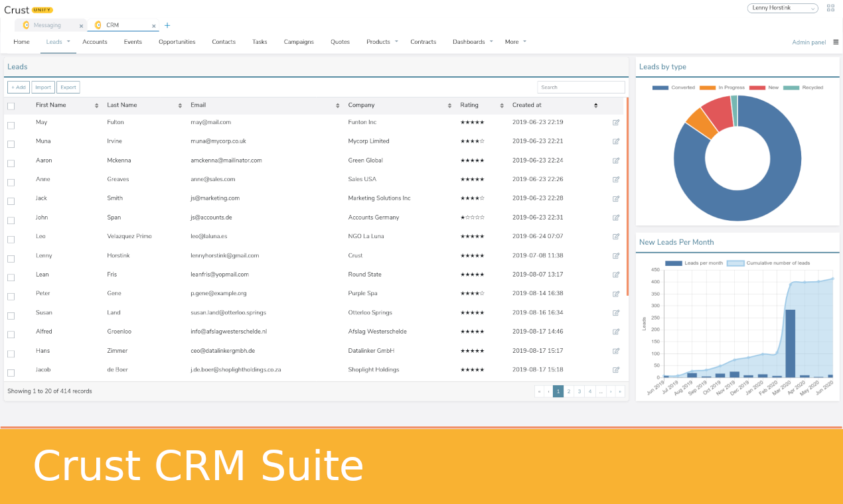
Task: Sort by Rating column
Action: 501,105
